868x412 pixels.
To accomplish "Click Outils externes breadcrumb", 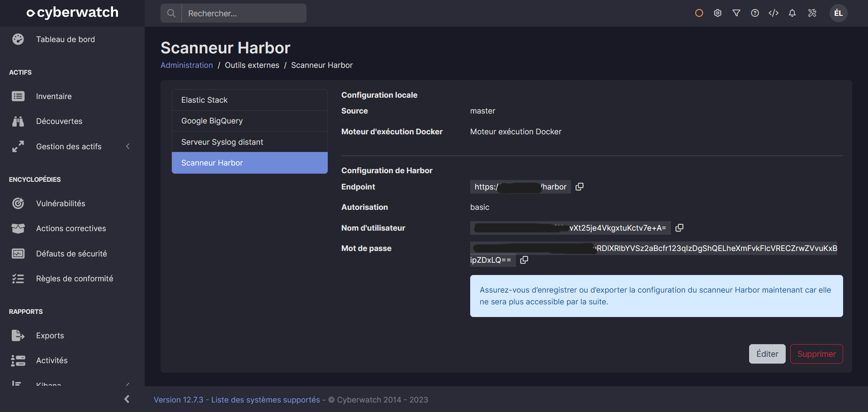I will (252, 65).
